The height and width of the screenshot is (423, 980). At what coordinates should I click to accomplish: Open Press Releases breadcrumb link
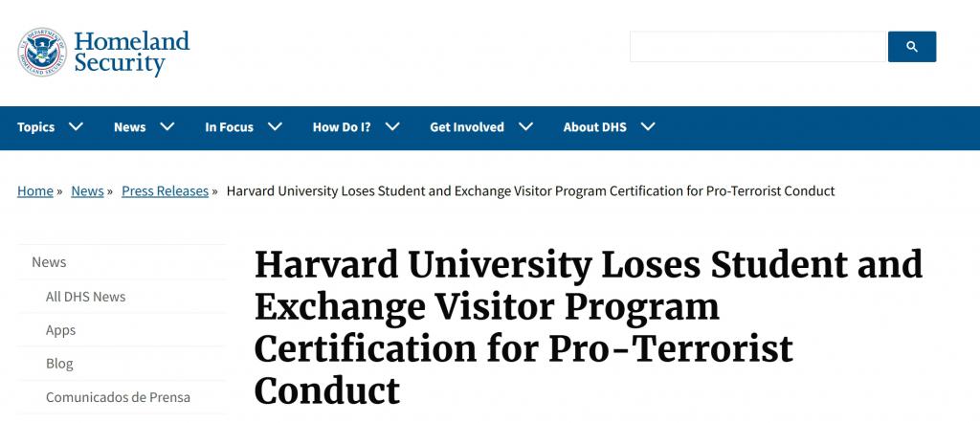click(165, 191)
